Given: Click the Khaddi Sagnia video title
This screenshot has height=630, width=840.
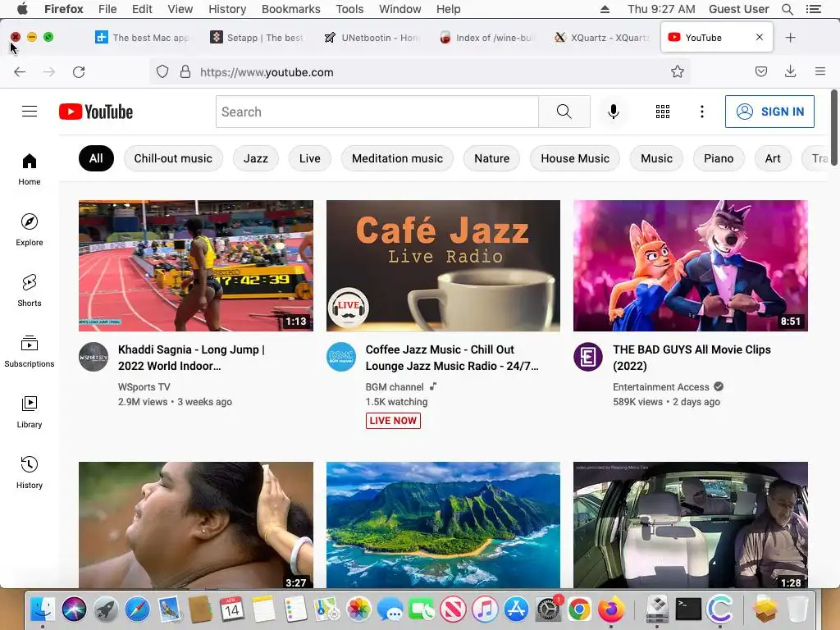Looking at the screenshot, I should coord(191,358).
